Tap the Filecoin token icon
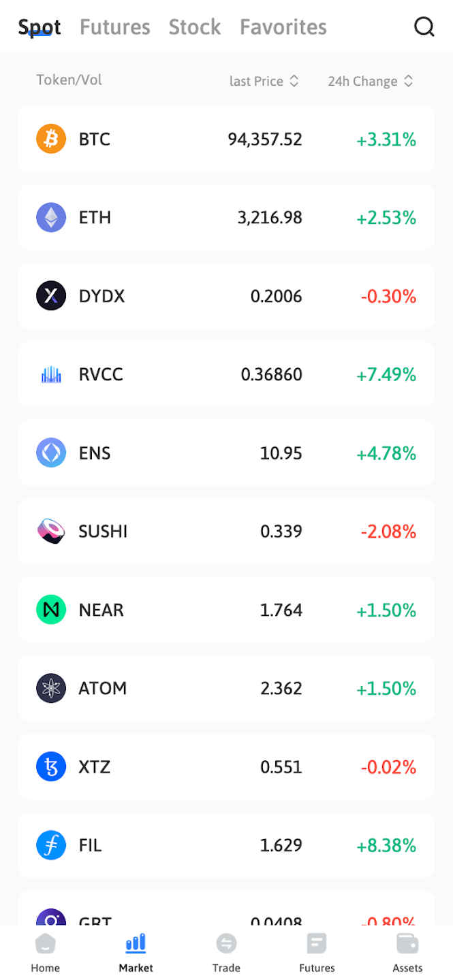 [x=51, y=845]
